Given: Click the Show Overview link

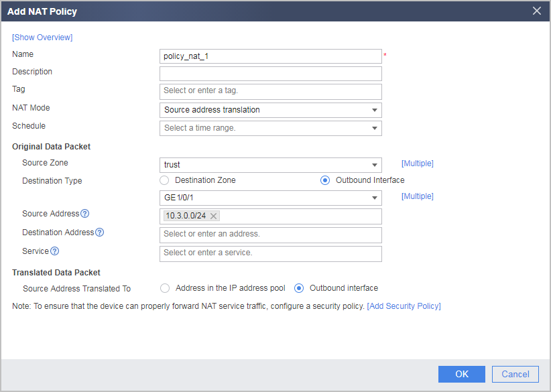Looking at the screenshot, I should [x=42, y=38].
